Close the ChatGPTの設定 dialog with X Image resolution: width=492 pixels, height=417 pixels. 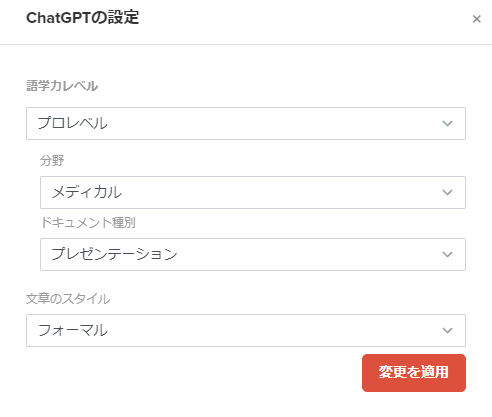click(x=477, y=19)
